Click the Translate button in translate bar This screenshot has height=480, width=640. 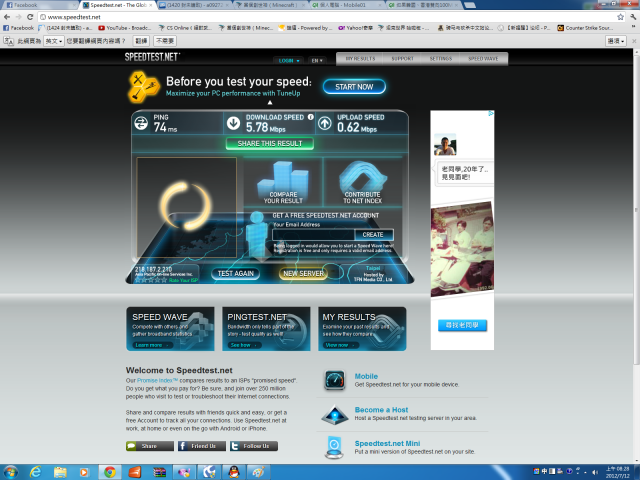tap(141, 41)
